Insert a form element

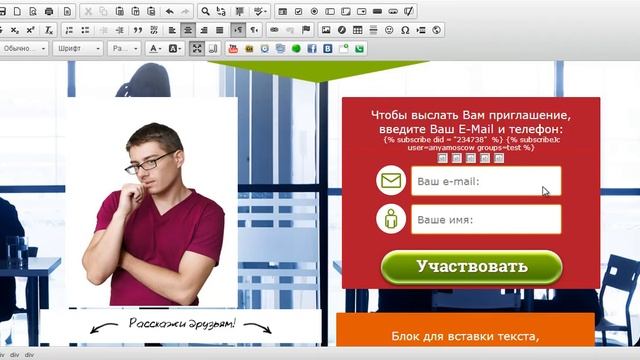[282, 11]
